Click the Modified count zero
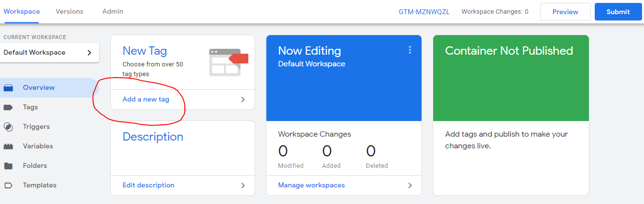 pos(283,151)
